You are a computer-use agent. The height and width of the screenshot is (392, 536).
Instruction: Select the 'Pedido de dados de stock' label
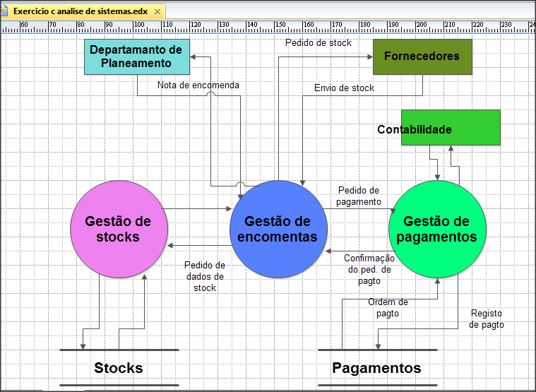coord(204,276)
